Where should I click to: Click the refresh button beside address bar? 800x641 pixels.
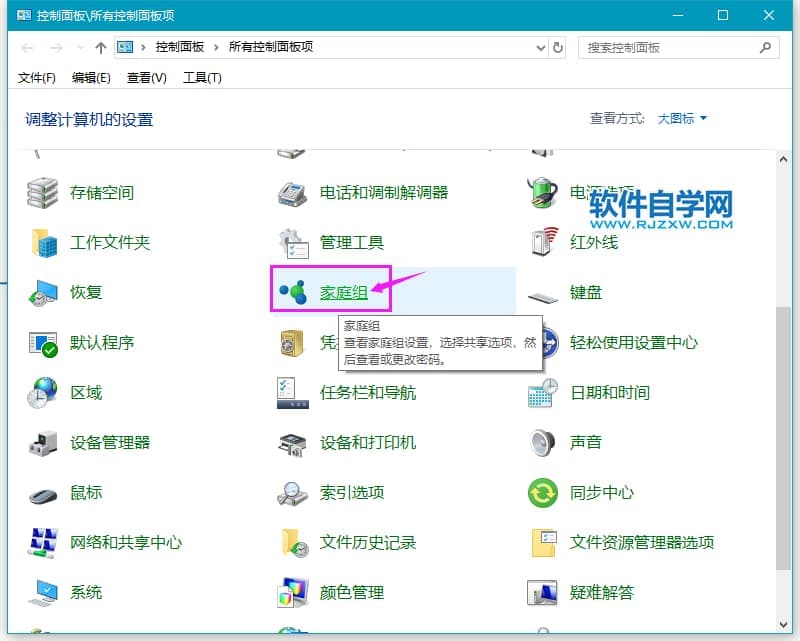(557, 47)
